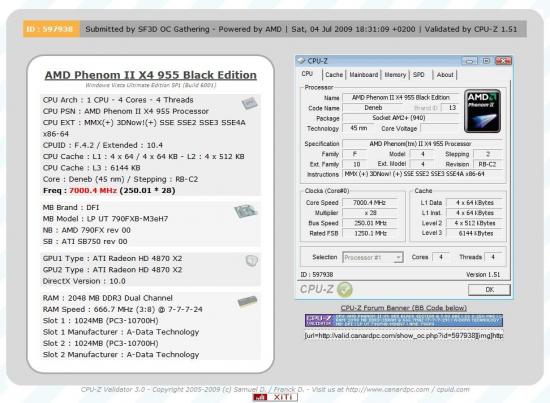The width and height of the screenshot is (550, 403).
Task: Select the BB code URL text field
Action: pyautogui.click(x=404, y=336)
